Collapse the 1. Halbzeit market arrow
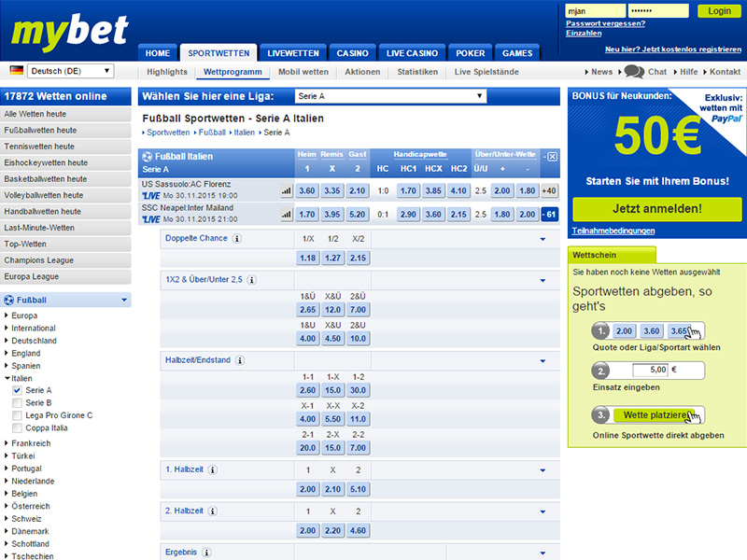 [x=543, y=470]
